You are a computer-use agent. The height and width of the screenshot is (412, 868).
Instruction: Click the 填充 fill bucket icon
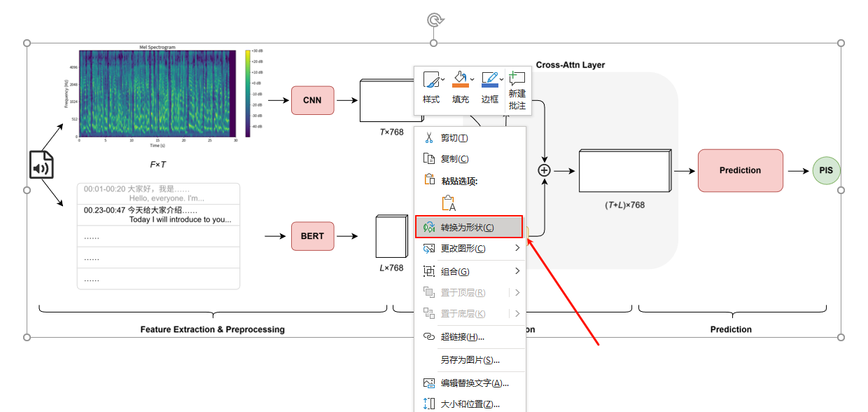click(x=460, y=79)
